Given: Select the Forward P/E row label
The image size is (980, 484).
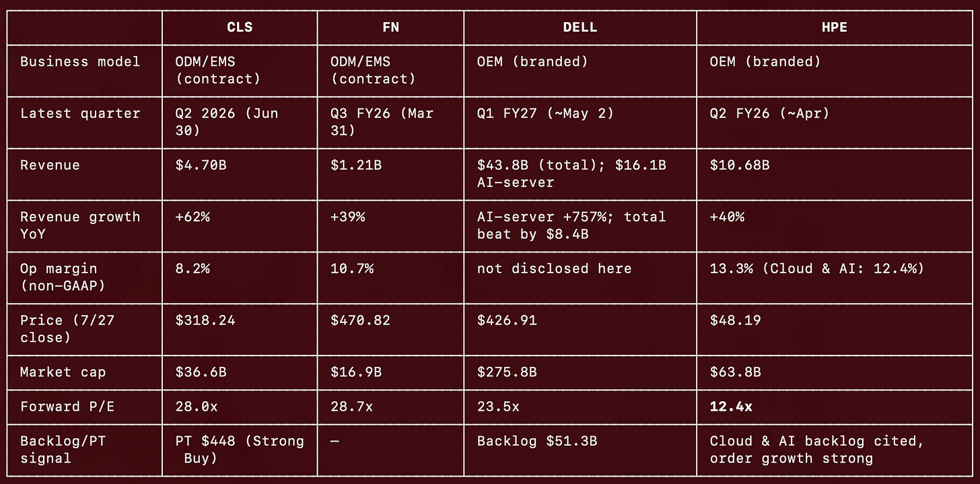Looking at the screenshot, I should [63, 407].
